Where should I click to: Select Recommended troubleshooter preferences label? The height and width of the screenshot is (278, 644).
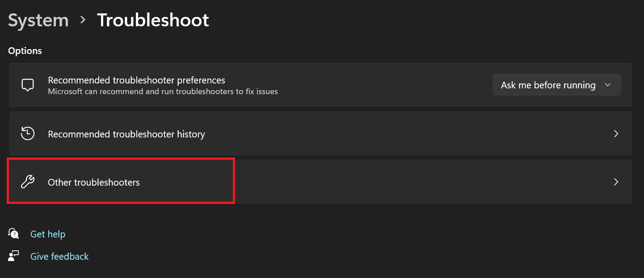[x=136, y=80]
